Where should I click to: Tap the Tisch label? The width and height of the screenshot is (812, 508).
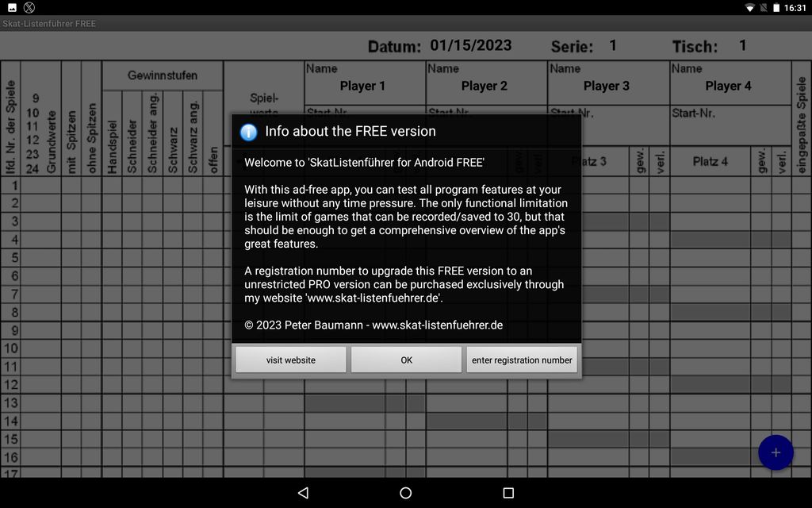click(x=695, y=47)
